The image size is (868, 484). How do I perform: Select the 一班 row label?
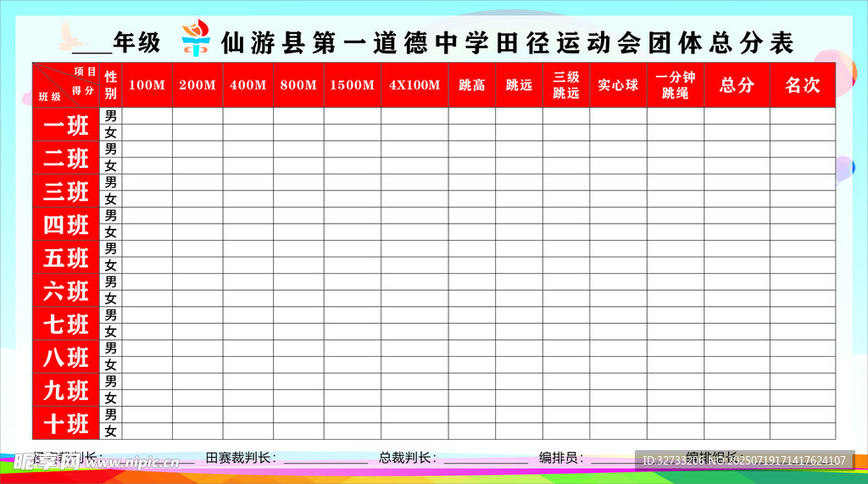66,125
